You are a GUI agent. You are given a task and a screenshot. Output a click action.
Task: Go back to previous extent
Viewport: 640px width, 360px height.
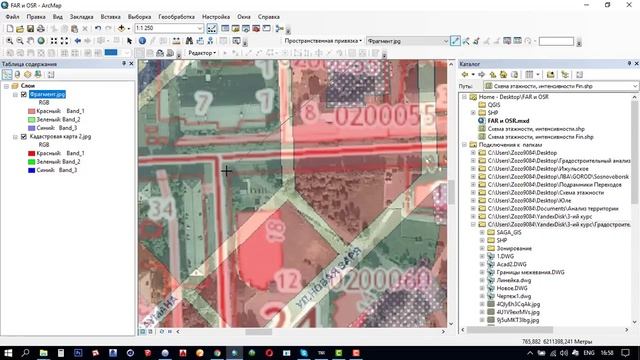[x=78, y=41]
